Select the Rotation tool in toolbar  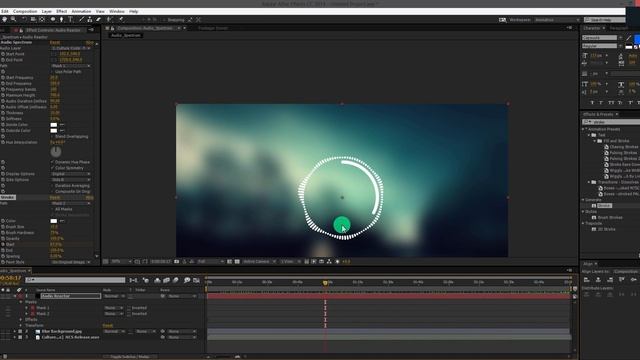[24, 19]
